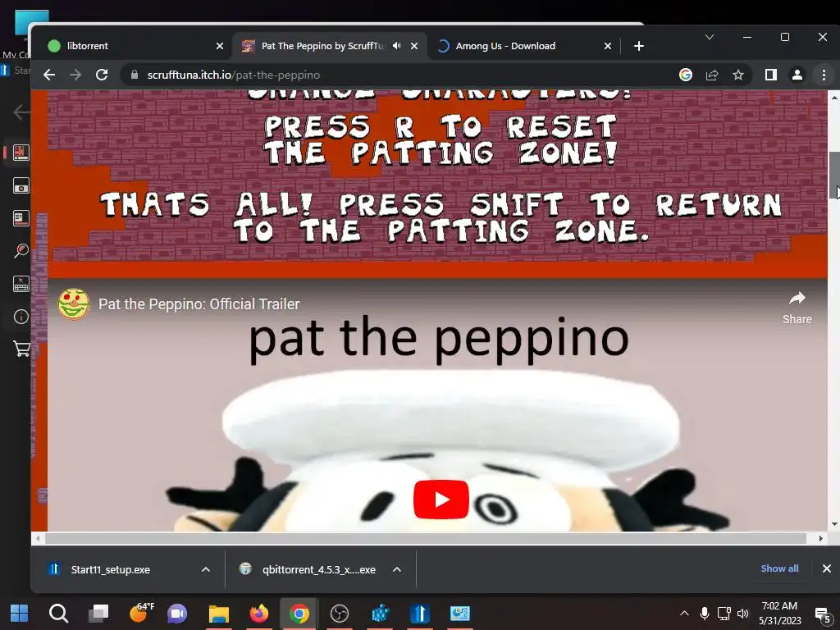
Task: Select the shopping cart sidebar icon in background window
Action: (x=21, y=349)
